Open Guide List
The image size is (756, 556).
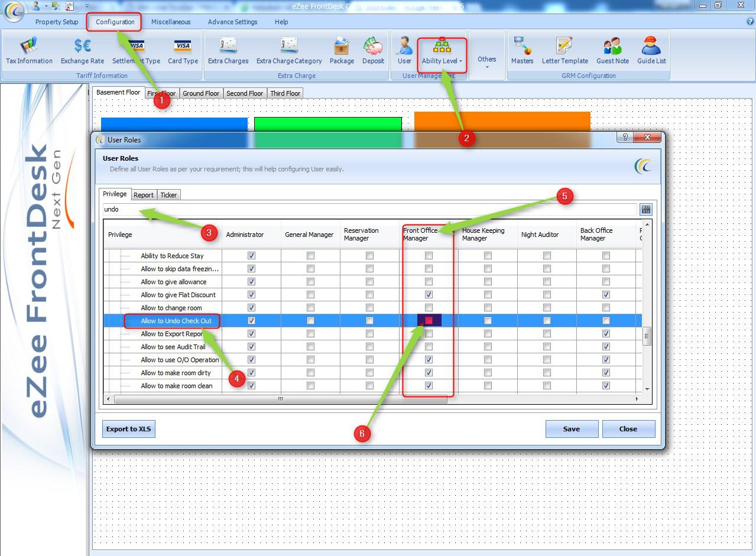(x=651, y=51)
